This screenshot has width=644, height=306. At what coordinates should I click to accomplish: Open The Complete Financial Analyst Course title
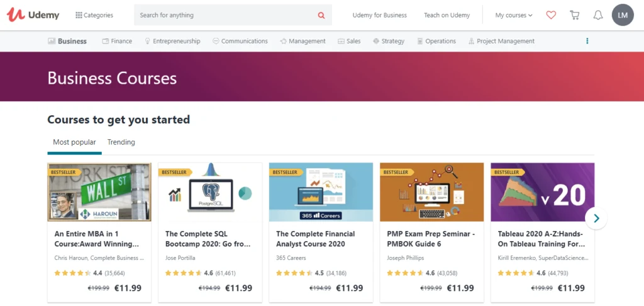[x=316, y=239]
